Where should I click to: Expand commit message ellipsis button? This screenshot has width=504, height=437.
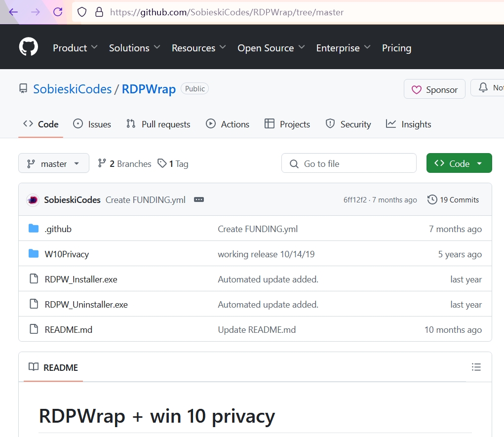coord(199,200)
